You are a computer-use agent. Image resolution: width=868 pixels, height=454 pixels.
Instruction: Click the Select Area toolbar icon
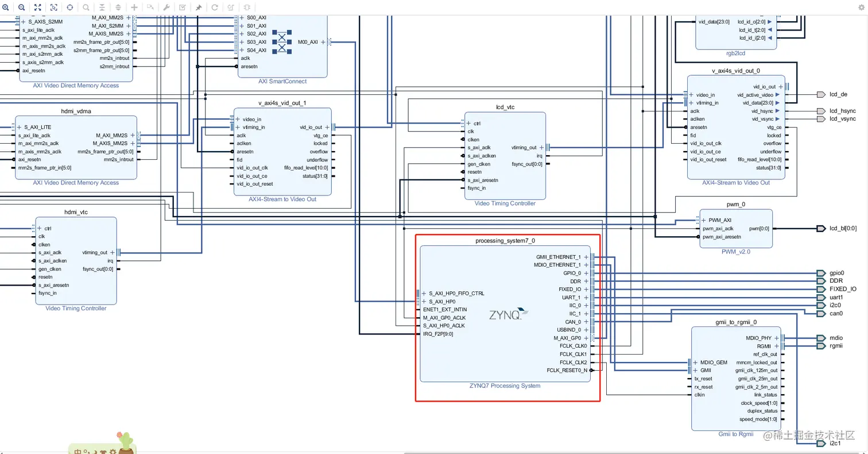pyautogui.click(x=54, y=7)
